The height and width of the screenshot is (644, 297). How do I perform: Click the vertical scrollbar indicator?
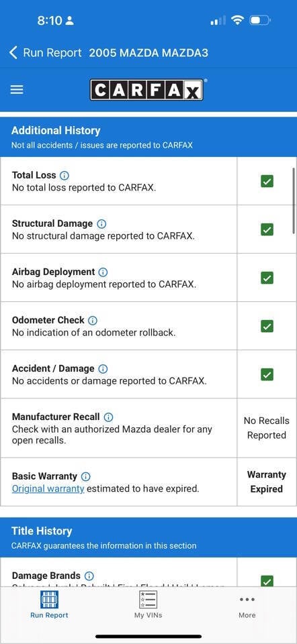(x=294, y=201)
